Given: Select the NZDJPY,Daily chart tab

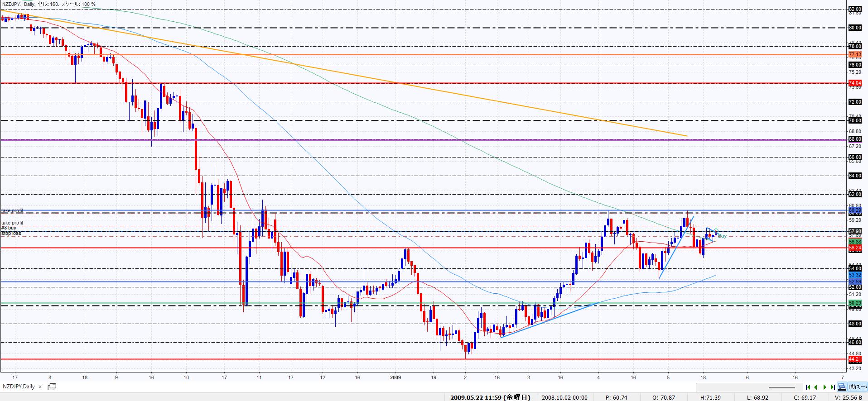Looking at the screenshot, I should coord(19,387).
